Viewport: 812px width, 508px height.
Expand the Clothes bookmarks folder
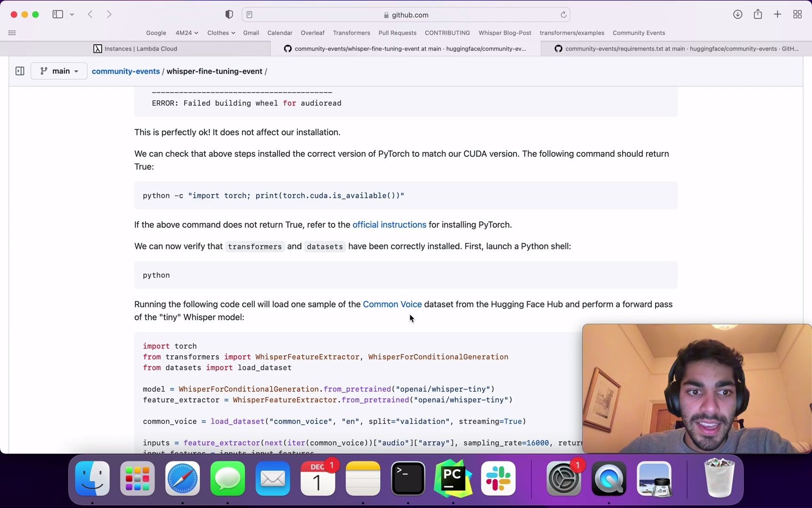coord(221,33)
